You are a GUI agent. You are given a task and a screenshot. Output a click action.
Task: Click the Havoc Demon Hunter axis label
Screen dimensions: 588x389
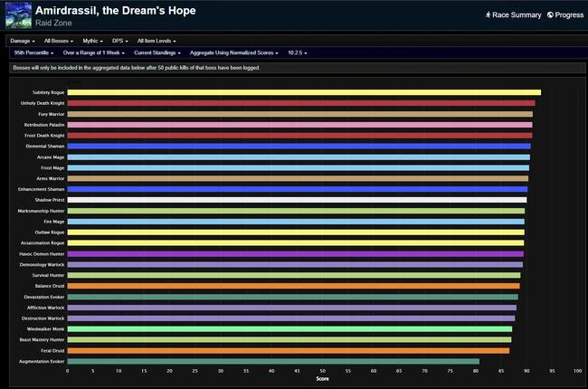click(42, 254)
